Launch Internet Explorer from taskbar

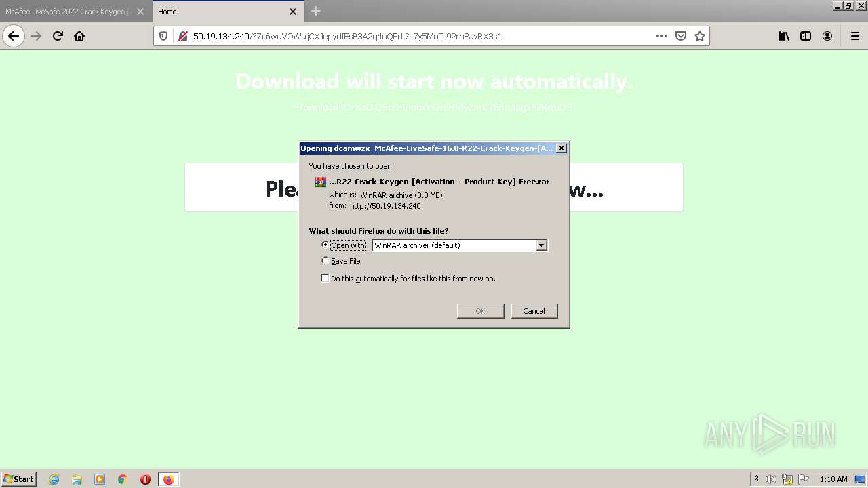pyautogui.click(x=54, y=479)
